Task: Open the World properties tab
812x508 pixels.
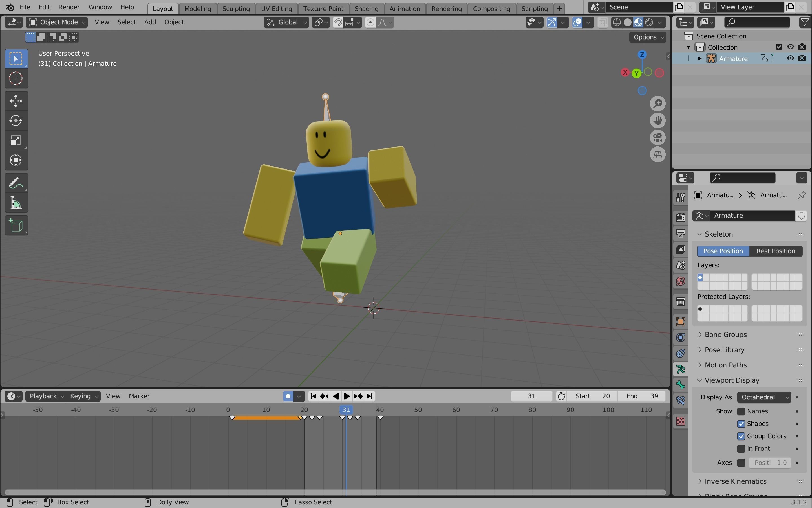Action: (x=680, y=281)
